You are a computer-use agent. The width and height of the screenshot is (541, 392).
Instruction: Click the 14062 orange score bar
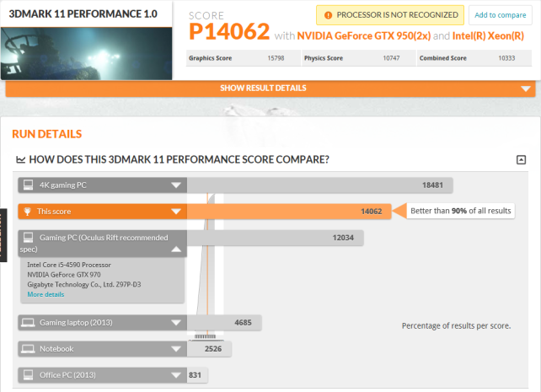coord(289,212)
